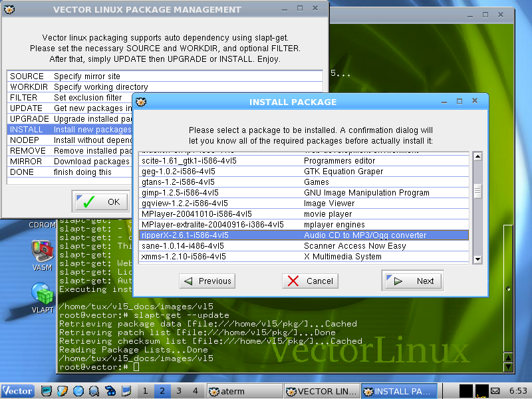Open the VASM desktop icon
Viewport: 532px width, 399px height.
pyautogui.click(x=41, y=254)
